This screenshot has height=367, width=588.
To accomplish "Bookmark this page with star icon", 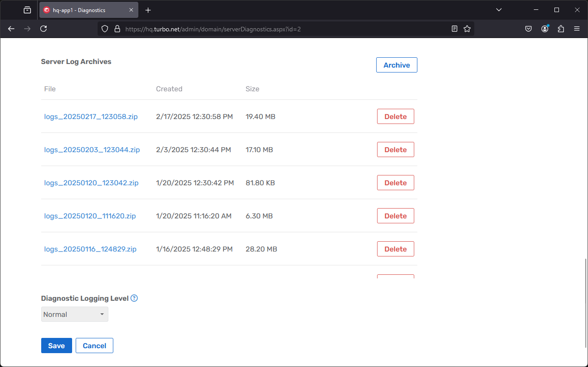I will tap(467, 29).
